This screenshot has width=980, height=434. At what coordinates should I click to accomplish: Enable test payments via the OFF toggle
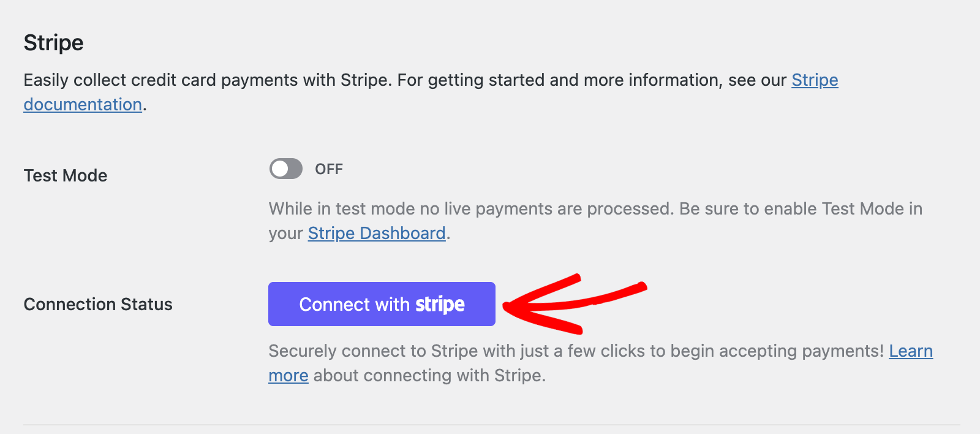click(x=285, y=169)
